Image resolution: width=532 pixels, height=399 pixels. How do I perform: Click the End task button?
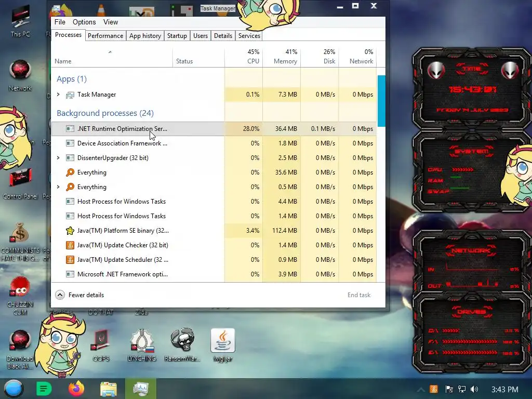pos(359,295)
